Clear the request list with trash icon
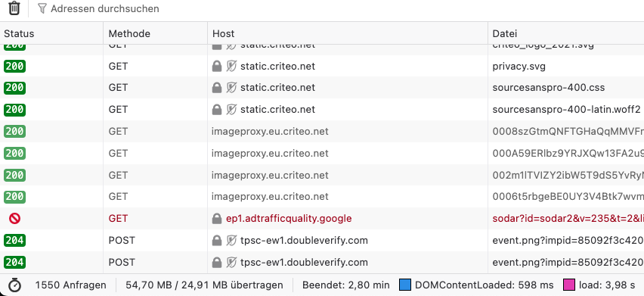 pos(14,8)
